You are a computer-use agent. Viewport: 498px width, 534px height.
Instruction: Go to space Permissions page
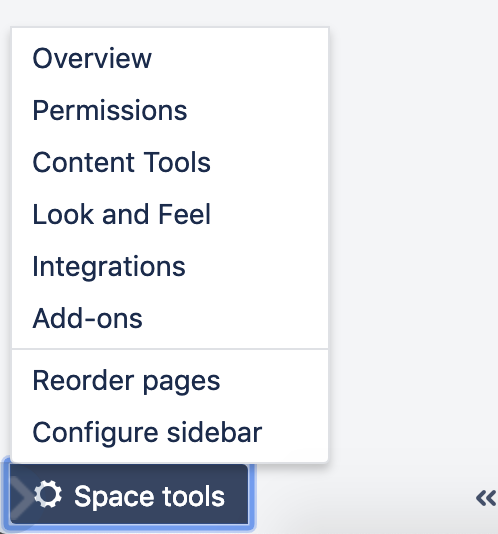click(x=170, y=110)
